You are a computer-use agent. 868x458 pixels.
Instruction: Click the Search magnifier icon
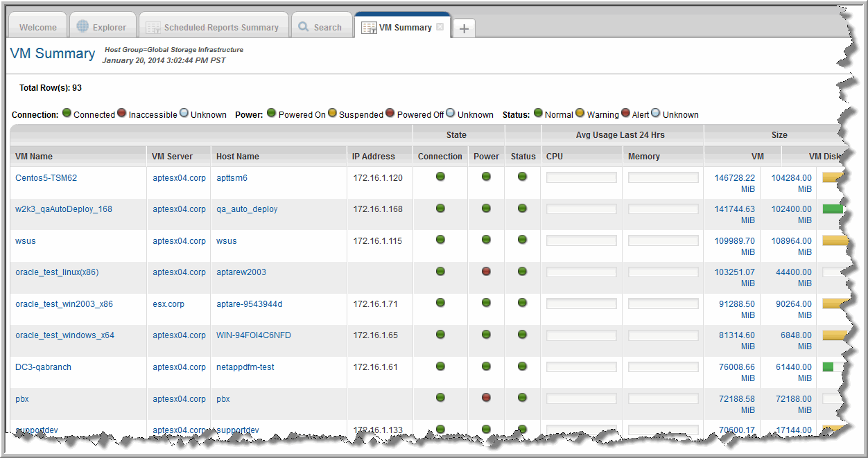[x=304, y=27]
